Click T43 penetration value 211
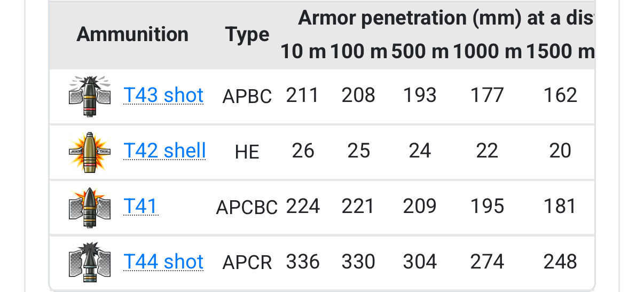The height and width of the screenshot is (292, 644). coord(302,96)
